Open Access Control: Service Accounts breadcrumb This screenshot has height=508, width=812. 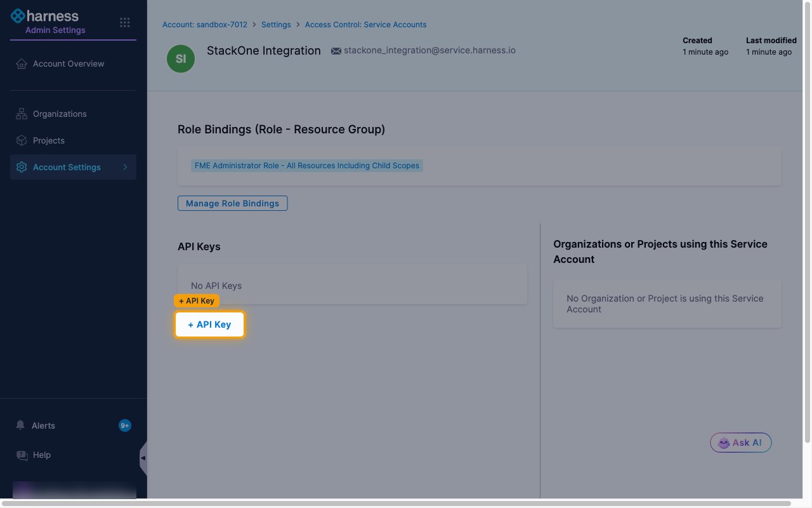coord(365,25)
